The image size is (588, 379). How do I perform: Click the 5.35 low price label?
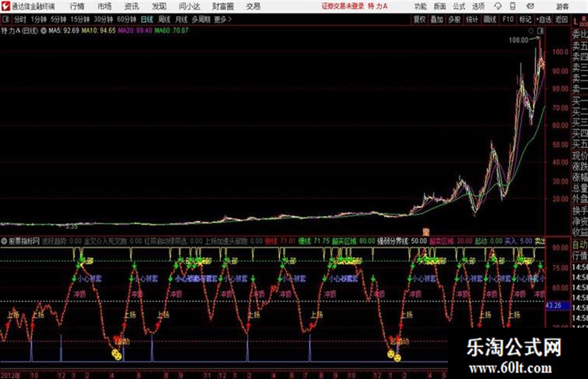72,227
